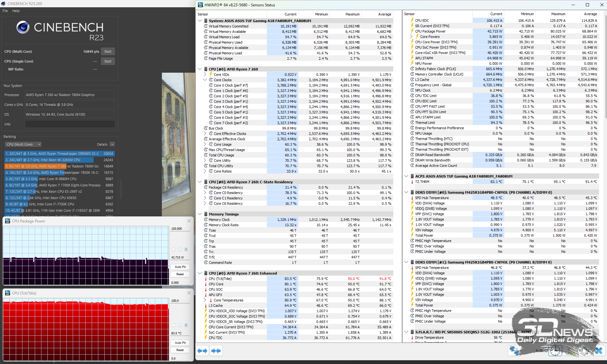Image resolution: width=607 pixels, height=364 pixels.
Task: Collapse the Memory Timings section
Action: [x=200, y=214]
